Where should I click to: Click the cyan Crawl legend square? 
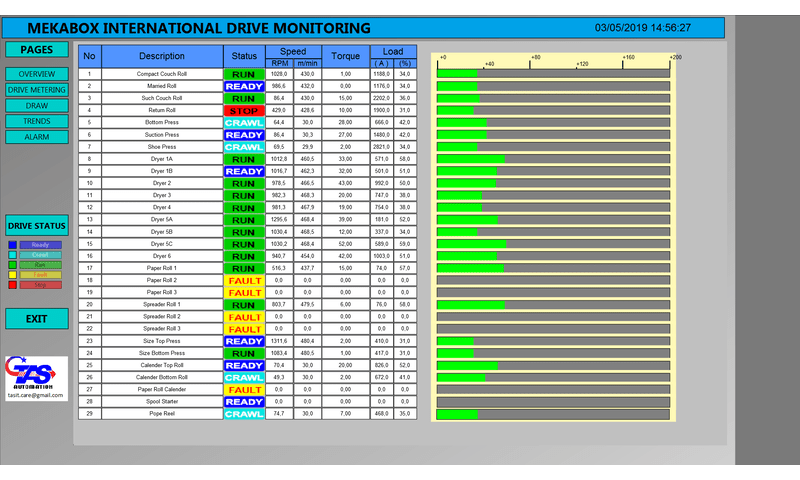click(x=12, y=255)
